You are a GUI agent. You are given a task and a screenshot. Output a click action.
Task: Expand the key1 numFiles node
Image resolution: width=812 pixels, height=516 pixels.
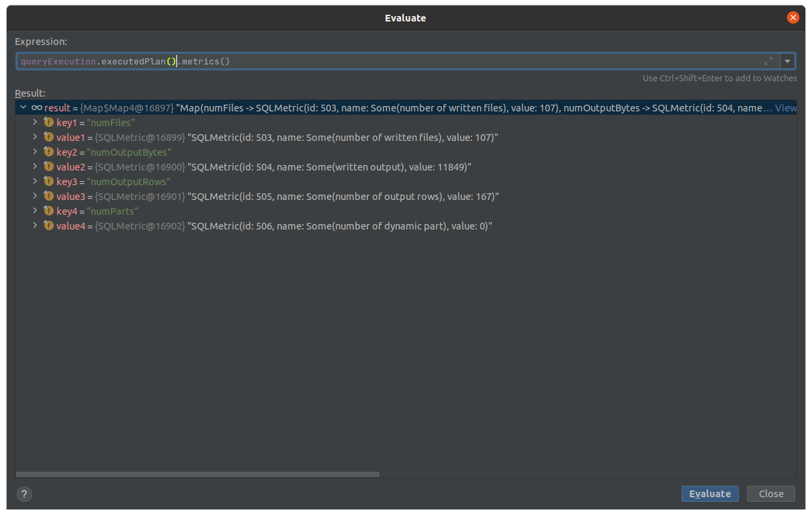(x=35, y=122)
